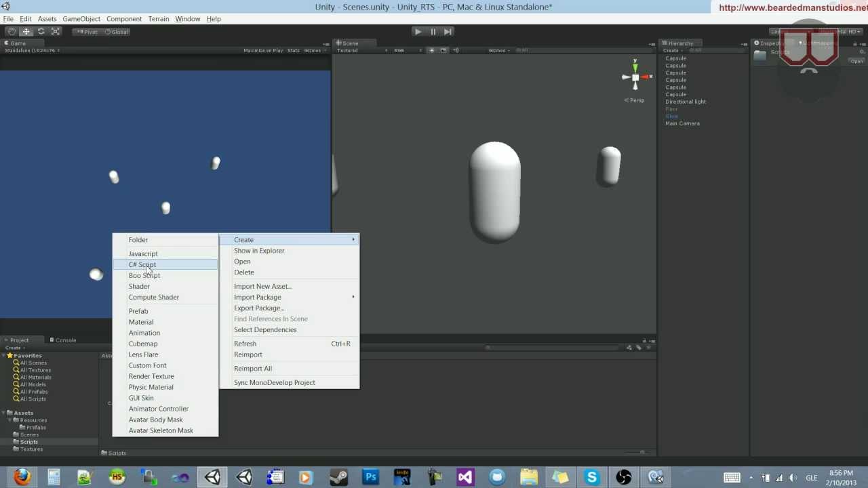Viewport: 868px width, 488px height.
Task: Select the Scale transform tool
Action: pyautogui.click(x=56, y=31)
